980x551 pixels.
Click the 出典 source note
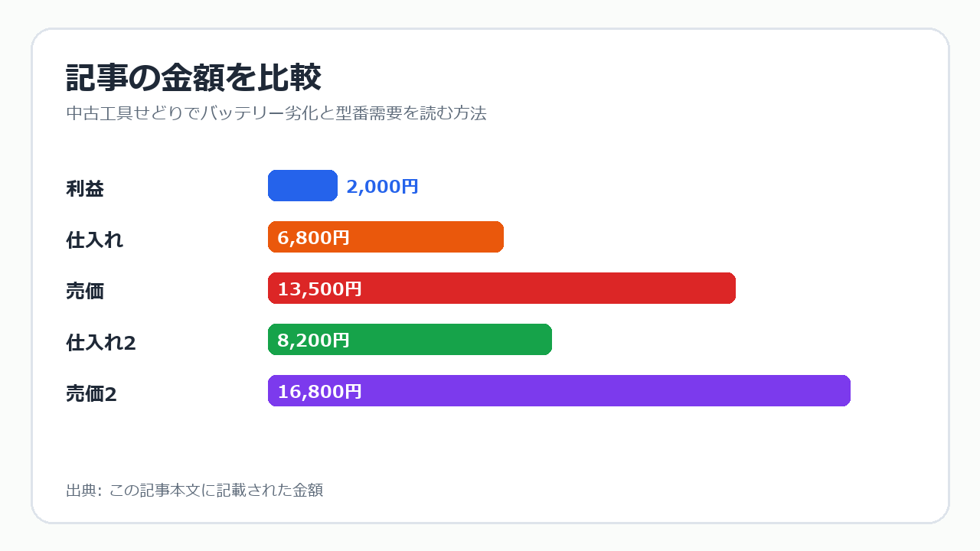point(194,490)
